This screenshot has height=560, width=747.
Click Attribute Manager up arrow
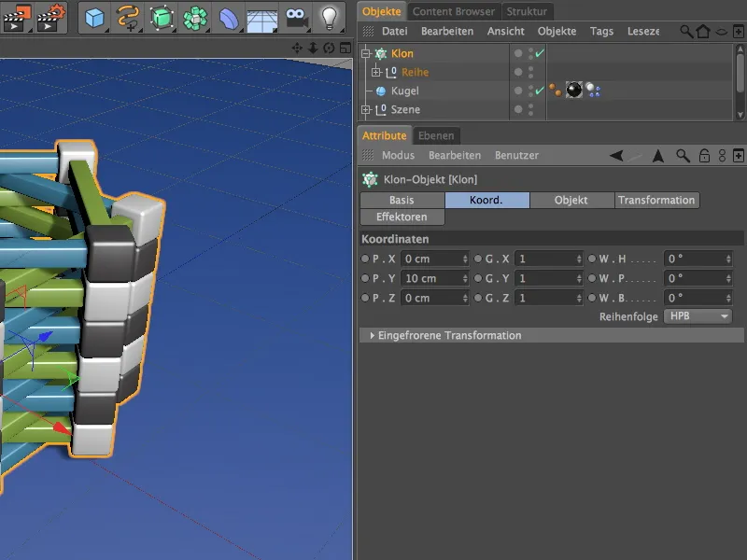coord(658,156)
